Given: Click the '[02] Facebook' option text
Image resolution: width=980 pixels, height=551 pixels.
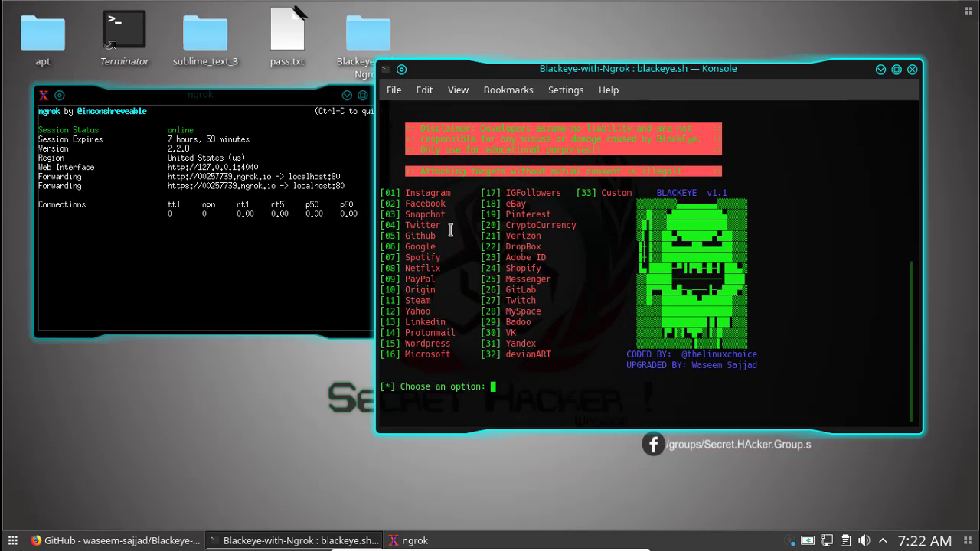Looking at the screenshot, I should [413, 204].
